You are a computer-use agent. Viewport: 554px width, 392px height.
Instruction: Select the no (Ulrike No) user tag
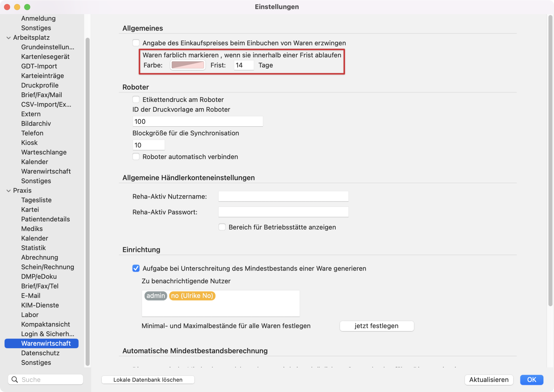coord(192,296)
